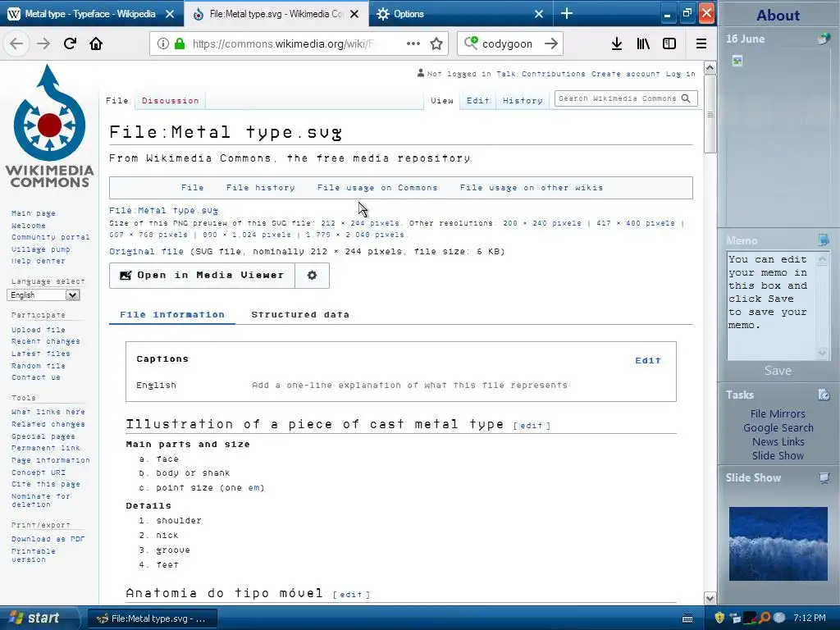The width and height of the screenshot is (840, 630).
Task: Open page actions three-dot menu
Action: coord(413,43)
